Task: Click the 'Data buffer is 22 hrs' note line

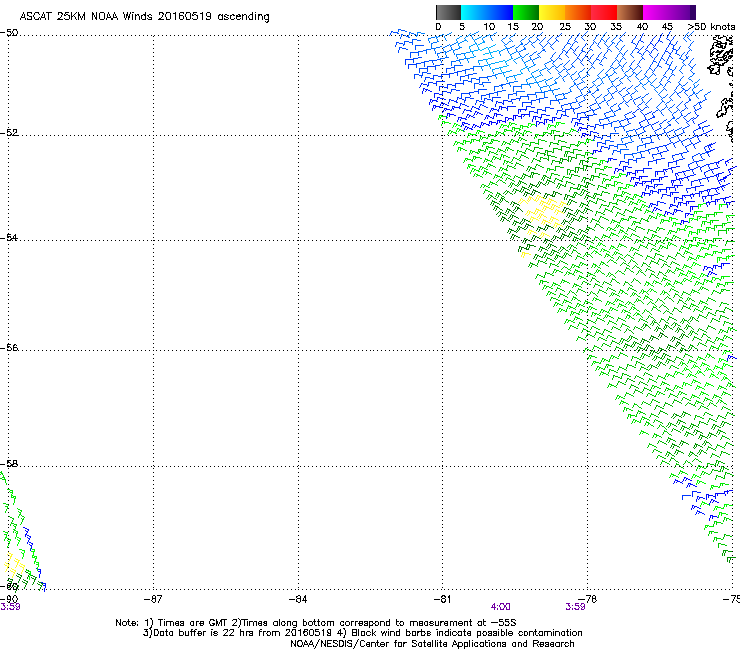Action: click(362, 633)
